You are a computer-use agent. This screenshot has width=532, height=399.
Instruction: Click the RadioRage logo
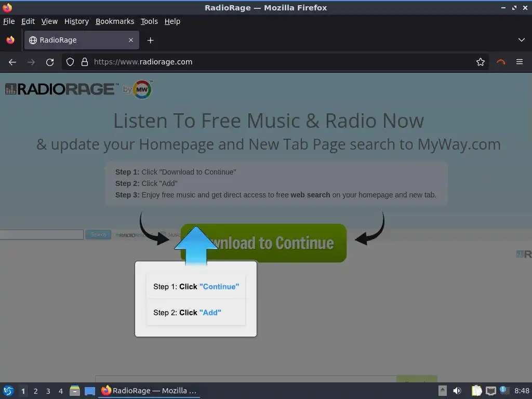click(62, 89)
